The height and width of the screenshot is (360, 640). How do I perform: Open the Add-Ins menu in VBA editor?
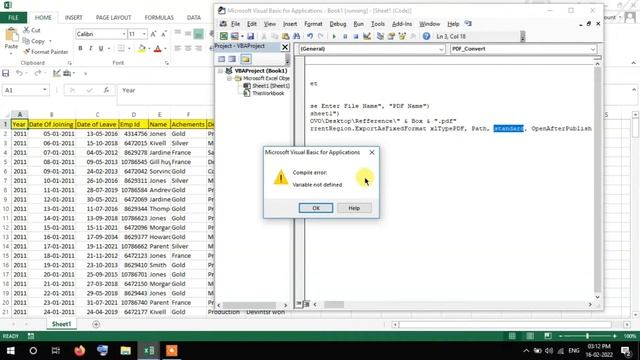(x=402, y=24)
